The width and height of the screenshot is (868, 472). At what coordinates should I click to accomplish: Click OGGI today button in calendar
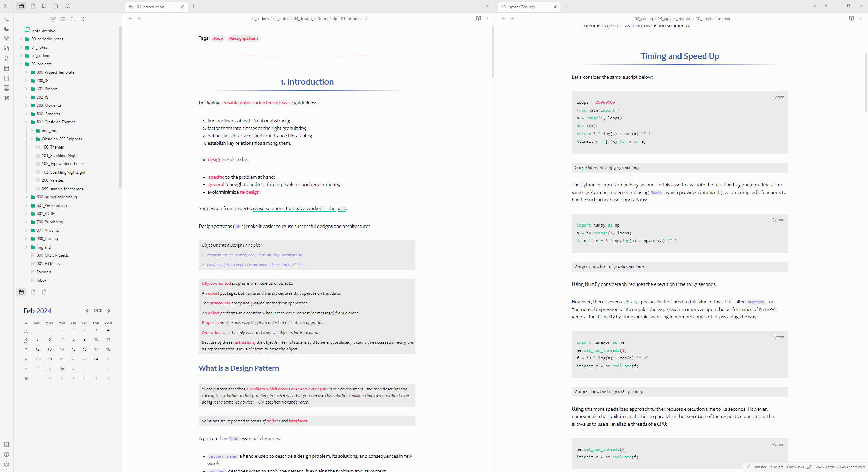pyautogui.click(x=98, y=311)
